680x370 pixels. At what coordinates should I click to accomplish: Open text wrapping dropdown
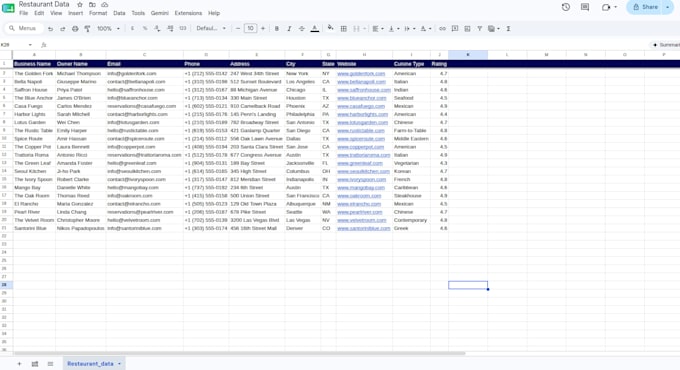(409, 29)
